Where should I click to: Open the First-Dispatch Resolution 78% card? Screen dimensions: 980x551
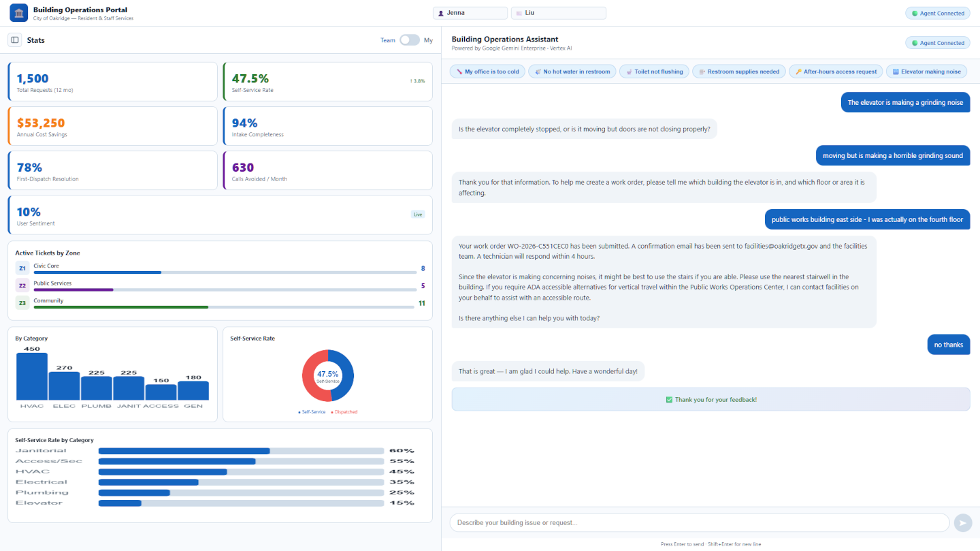click(x=112, y=170)
